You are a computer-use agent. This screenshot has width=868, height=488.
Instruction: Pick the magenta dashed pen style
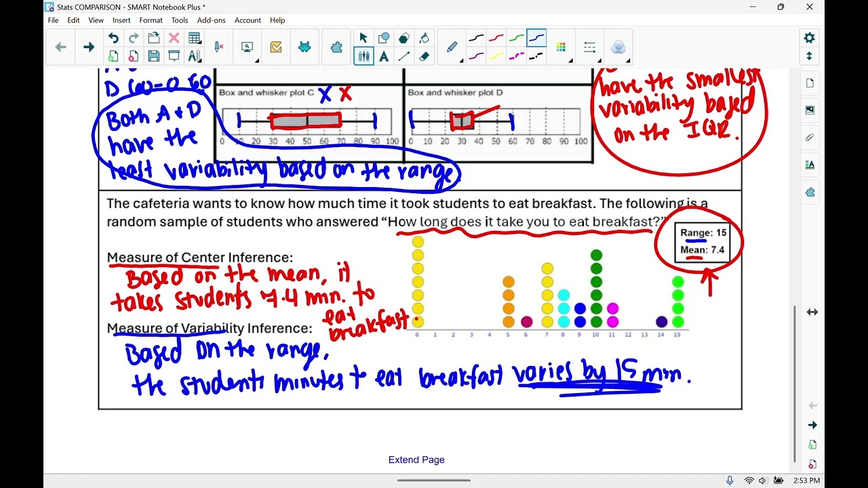pos(517,56)
